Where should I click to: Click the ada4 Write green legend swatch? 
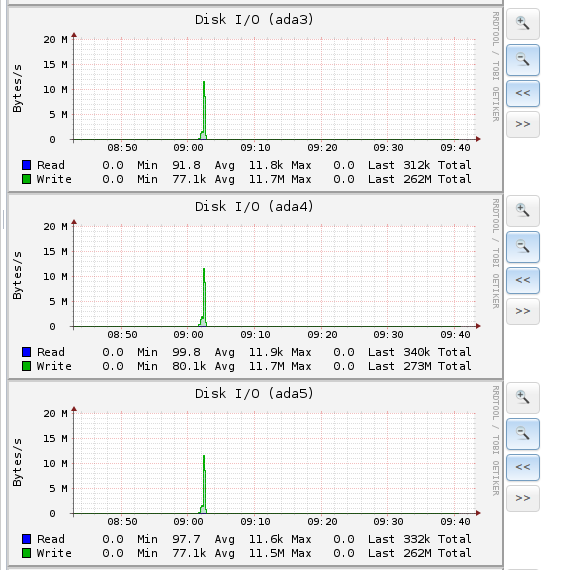[26, 366]
